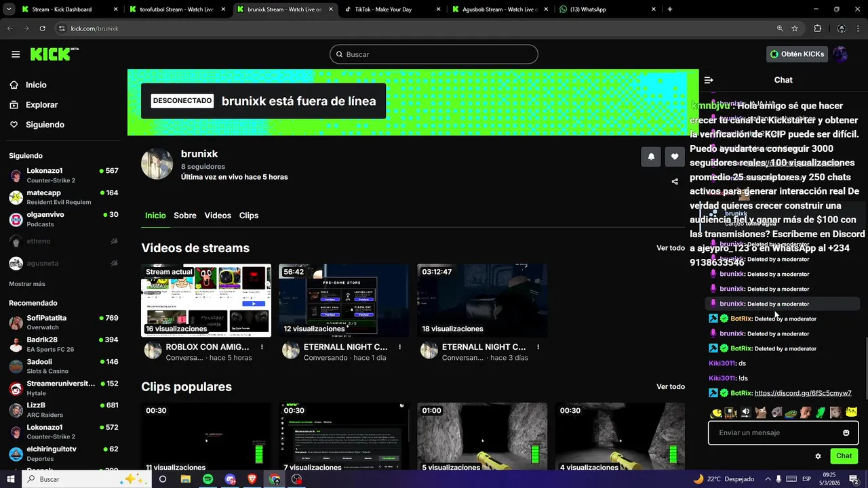Viewport: 868px width, 488px height.
Task: Toggle the notification bell for brunixk
Action: (651, 157)
